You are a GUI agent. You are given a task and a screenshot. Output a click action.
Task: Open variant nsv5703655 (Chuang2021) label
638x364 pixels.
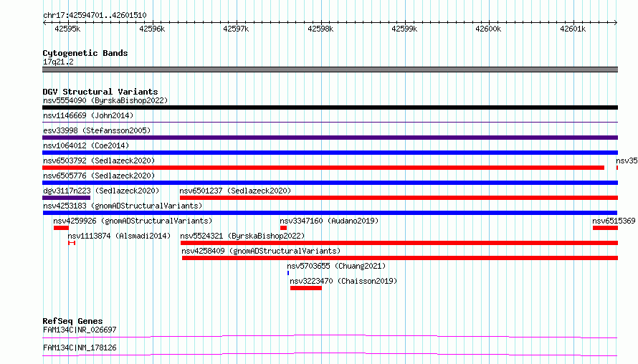click(336, 266)
